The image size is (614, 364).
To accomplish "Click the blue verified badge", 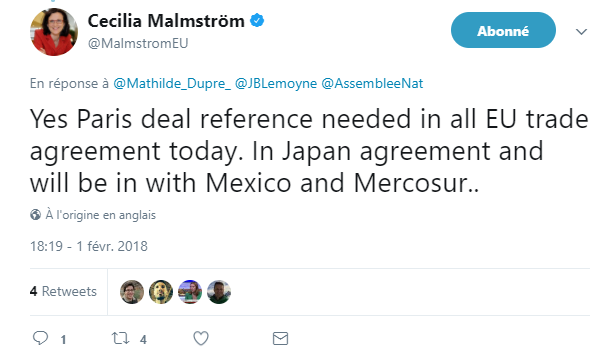I will [x=257, y=20].
